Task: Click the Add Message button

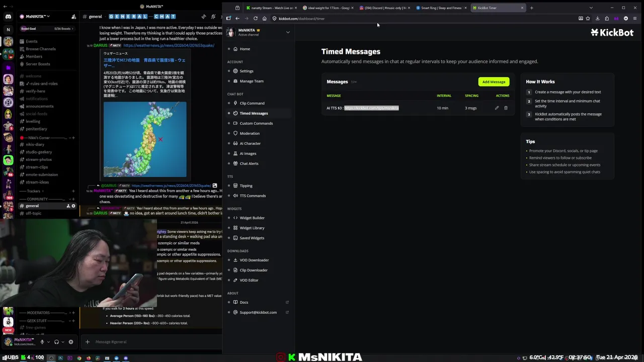Action: 494,81
